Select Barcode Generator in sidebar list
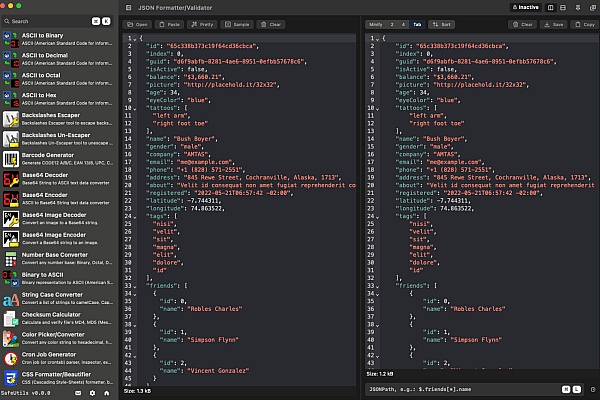Image resolution: width=600 pixels, height=400 pixels. point(59,158)
